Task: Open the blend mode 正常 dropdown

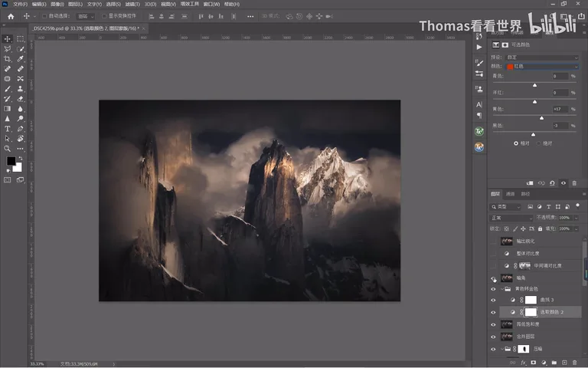Action: [x=511, y=218]
